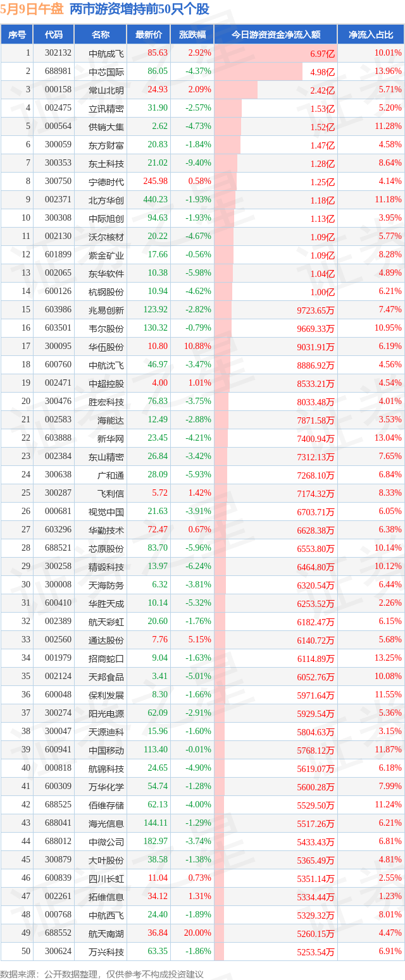Viewport: 405px width, 980px height.
Task: Click the 10.88% change for 华伍股份
Action: point(198,346)
